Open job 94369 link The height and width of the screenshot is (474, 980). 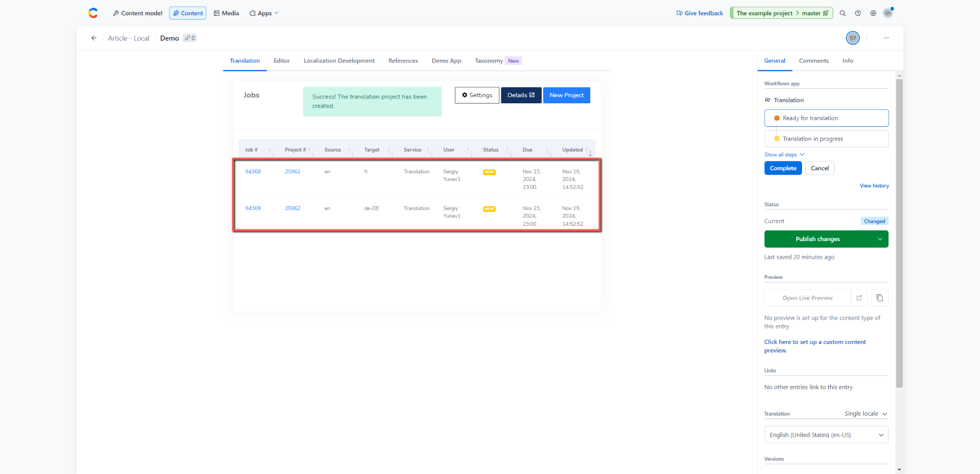[253, 208]
